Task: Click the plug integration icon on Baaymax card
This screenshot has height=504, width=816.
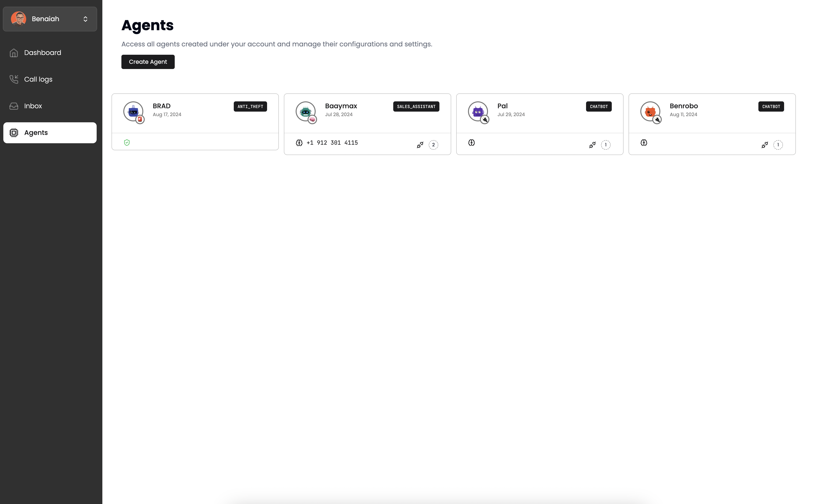Action: [420, 145]
